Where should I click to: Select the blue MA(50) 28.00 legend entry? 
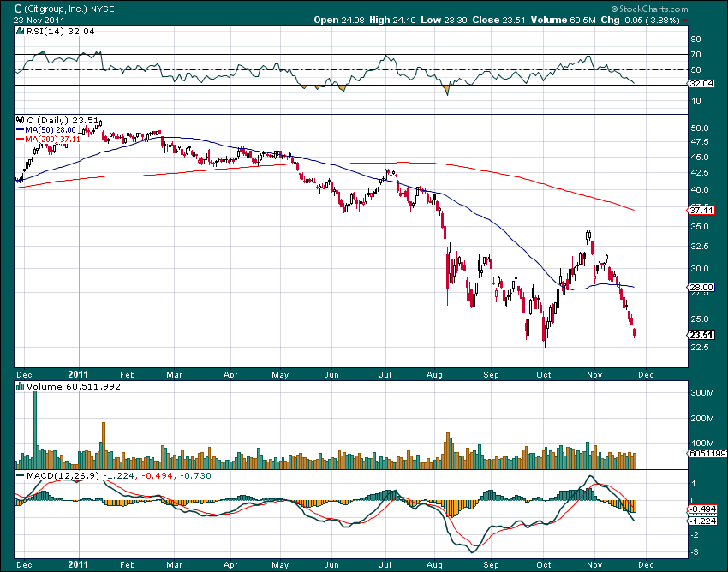pos(46,130)
